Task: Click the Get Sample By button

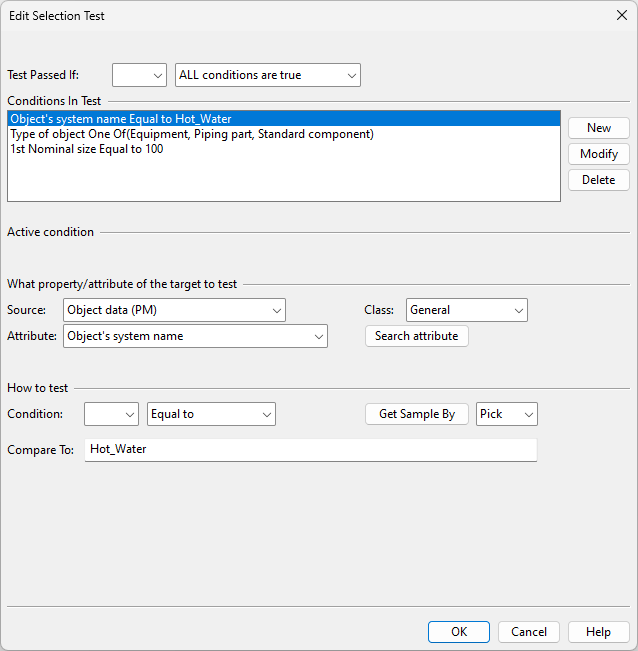Action: pyautogui.click(x=416, y=414)
